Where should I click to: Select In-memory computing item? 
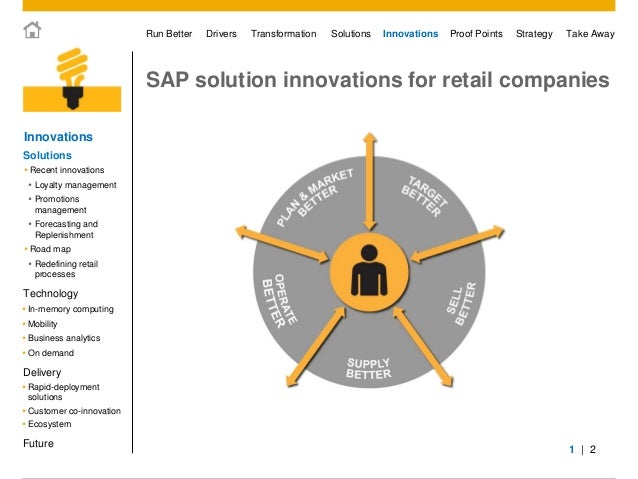point(71,309)
